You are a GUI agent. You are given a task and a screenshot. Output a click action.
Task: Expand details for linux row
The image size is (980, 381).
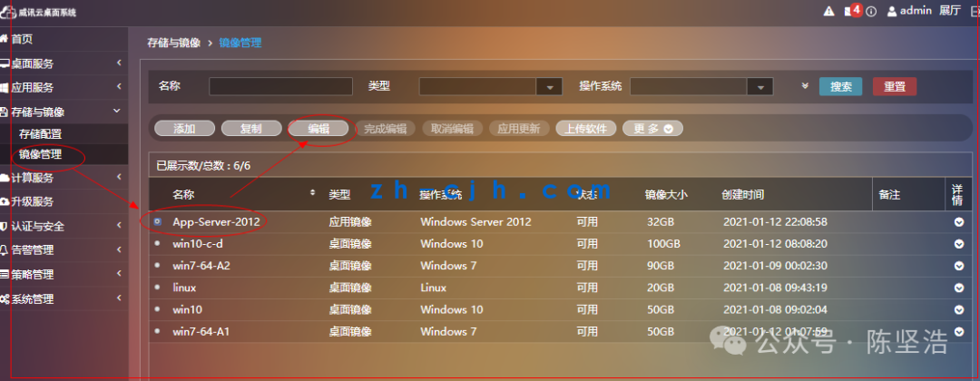[959, 288]
